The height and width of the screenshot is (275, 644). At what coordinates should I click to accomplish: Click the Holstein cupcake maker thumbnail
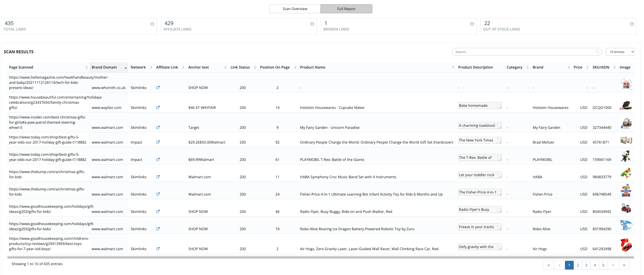coord(626,105)
